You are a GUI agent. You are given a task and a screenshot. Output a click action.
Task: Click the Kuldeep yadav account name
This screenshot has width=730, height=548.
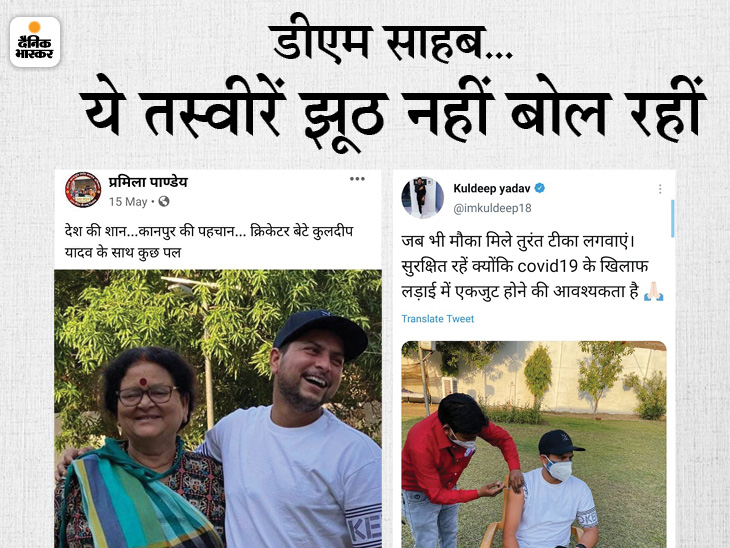(x=492, y=189)
